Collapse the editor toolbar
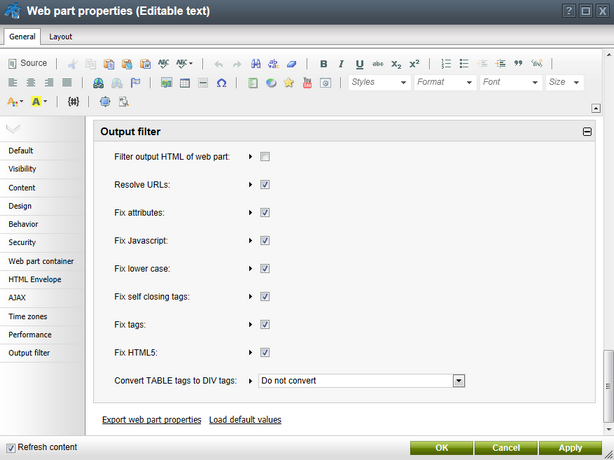 (x=596, y=108)
